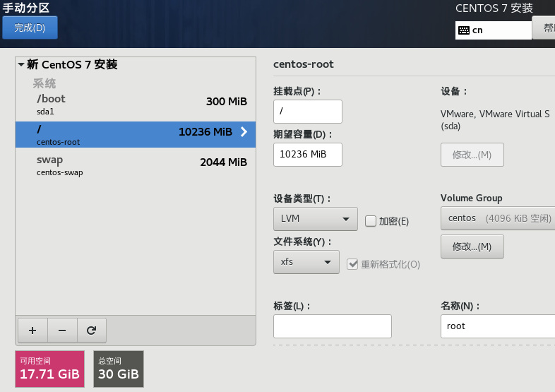
Task: Click the CENTOS 7 安装 title text
Action: point(494,8)
